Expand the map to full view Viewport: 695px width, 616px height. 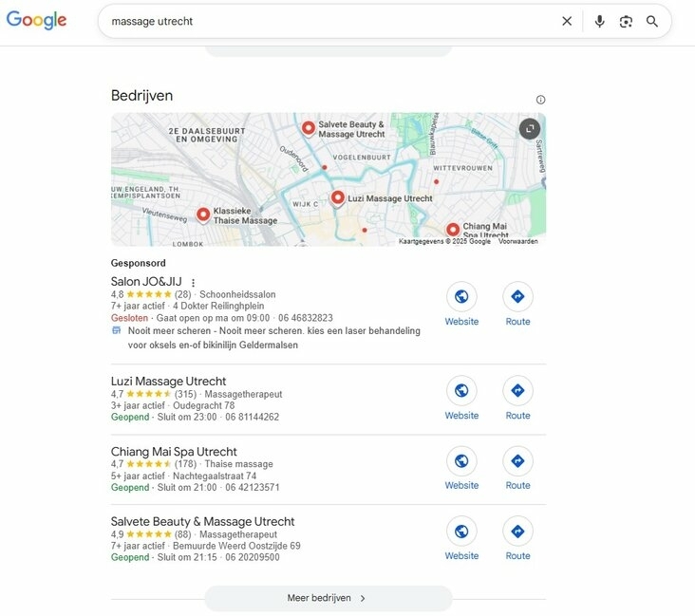point(530,129)
